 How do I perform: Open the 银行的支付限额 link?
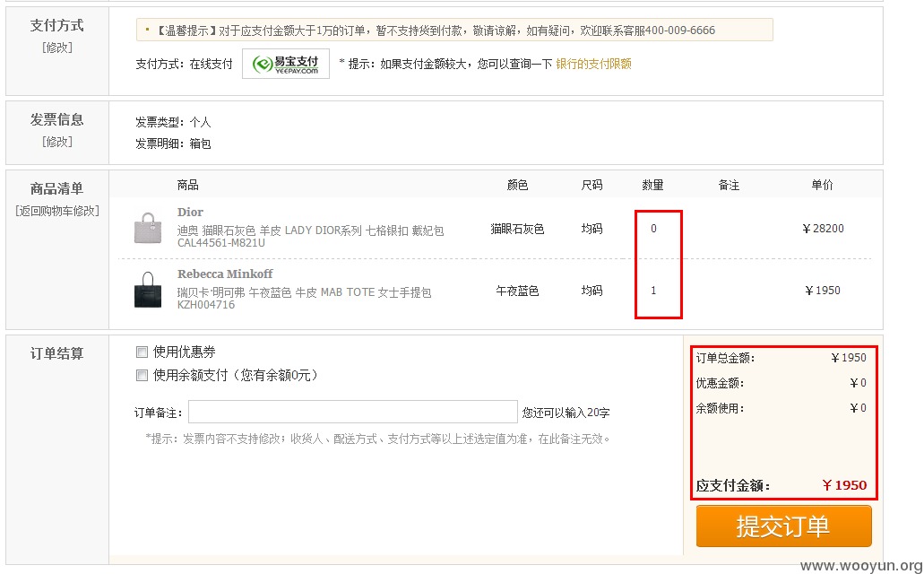point(593,64)
